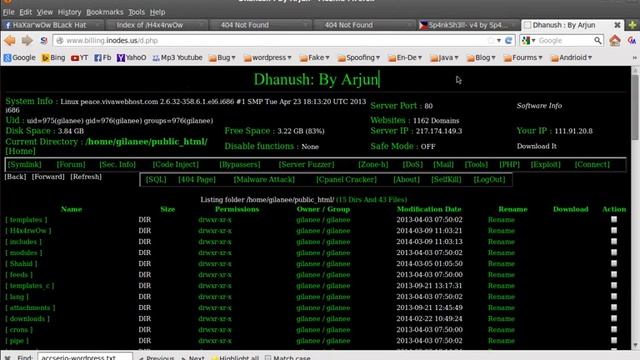Click the page [Refresh] link
Image resolution: width=640 pixels, height=360 pixels.
(x=86, y=177)
